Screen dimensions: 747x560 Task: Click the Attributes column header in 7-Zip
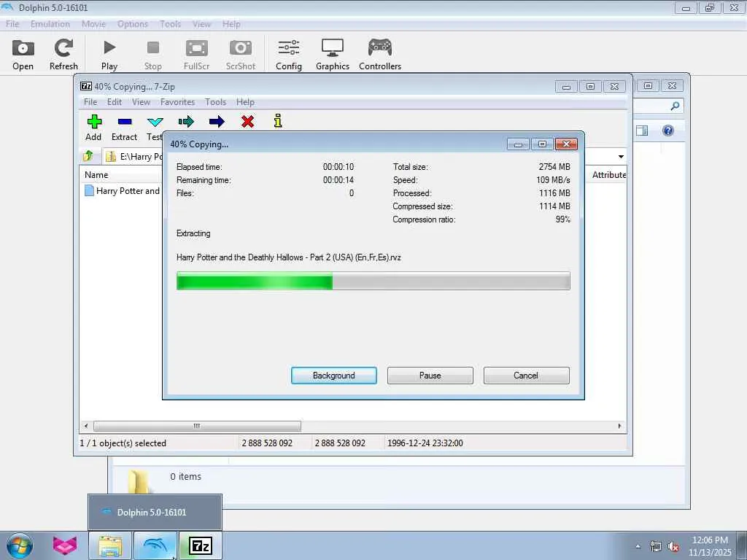click(608, 175)
